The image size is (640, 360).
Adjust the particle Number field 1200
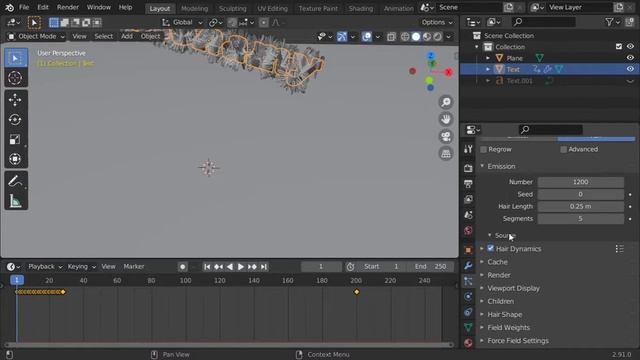[x=580, y=182]
